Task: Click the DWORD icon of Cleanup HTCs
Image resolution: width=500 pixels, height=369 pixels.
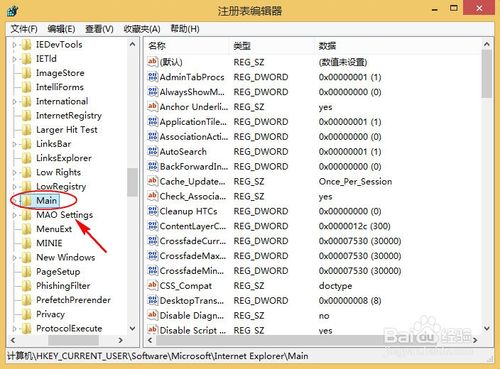Action: [152, 211]
